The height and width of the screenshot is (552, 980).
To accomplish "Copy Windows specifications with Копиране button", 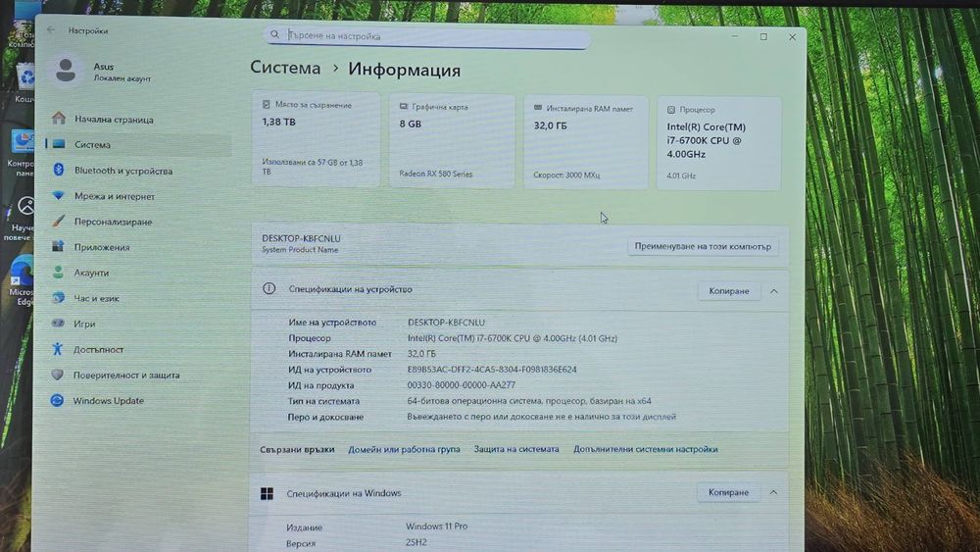I will 728,492.
